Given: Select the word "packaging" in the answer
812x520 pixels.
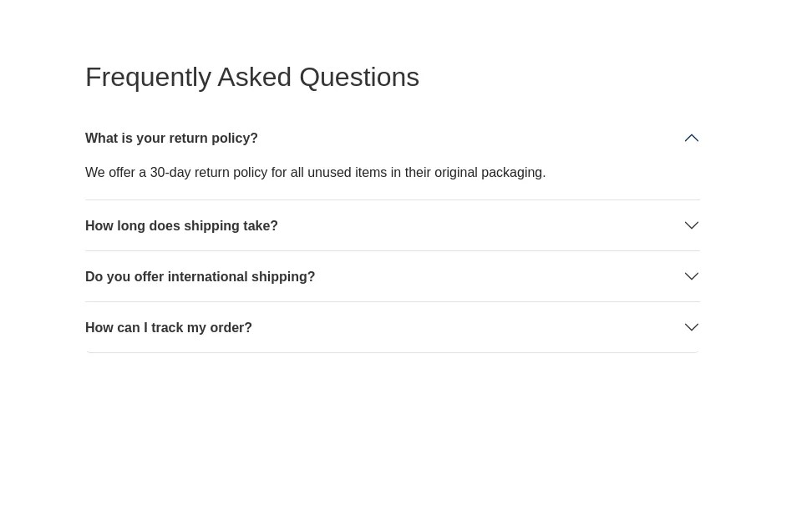Looking at the screenshot, I should (512, 173).
